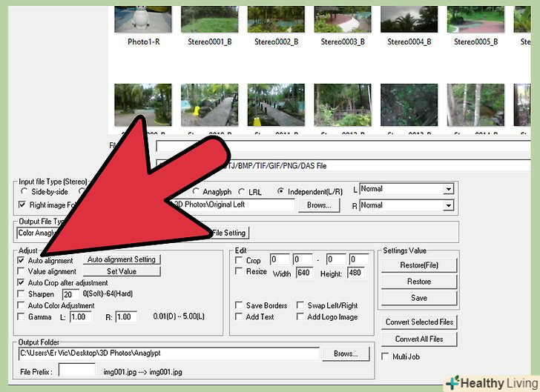Image resolution: width=540 pixels, height=392 pixels.
Task: Open the File Setting button
Action: click(x=229, y=233)
